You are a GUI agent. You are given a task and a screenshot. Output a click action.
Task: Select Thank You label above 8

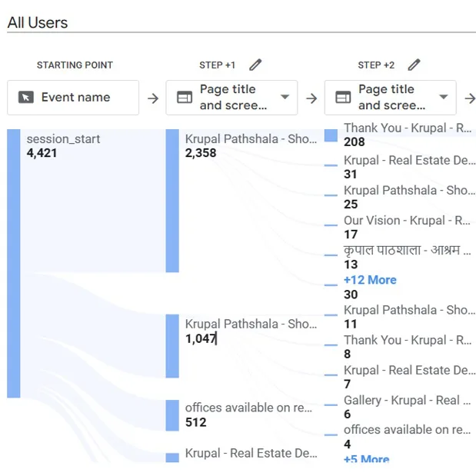(x=408, y=340)
